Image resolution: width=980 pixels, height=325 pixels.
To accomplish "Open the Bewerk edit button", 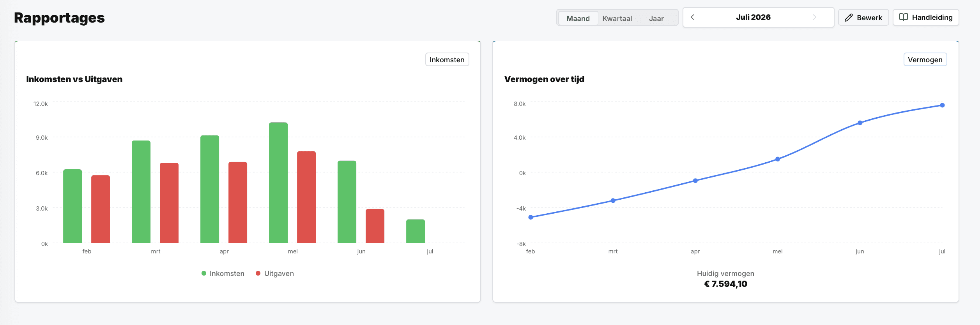I will tap(863, 18).
